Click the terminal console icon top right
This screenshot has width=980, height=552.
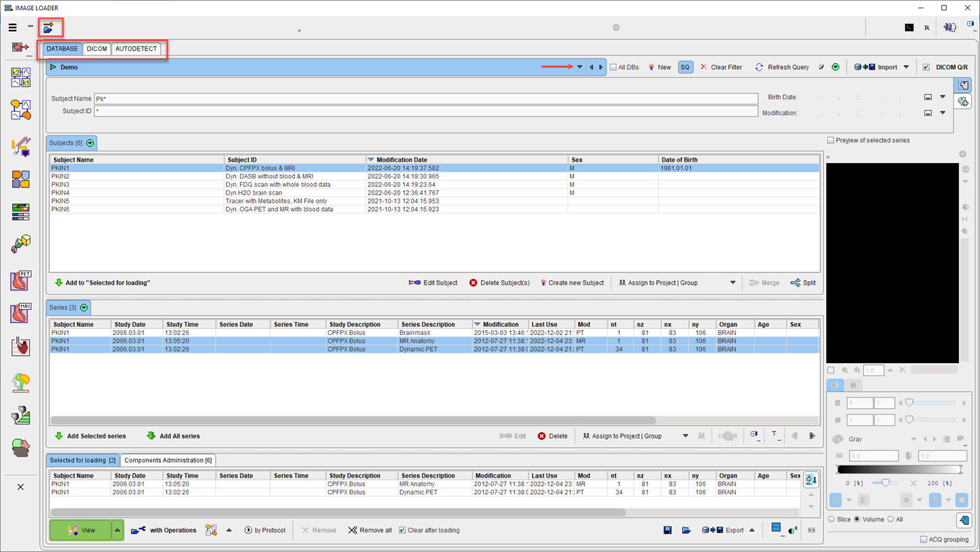(909, 28)
